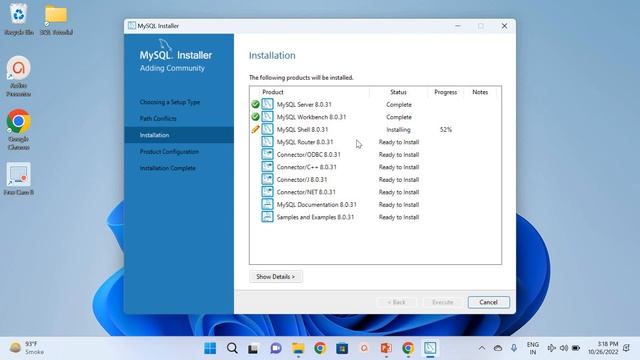Go to Installation Complete step

point(168,168)
